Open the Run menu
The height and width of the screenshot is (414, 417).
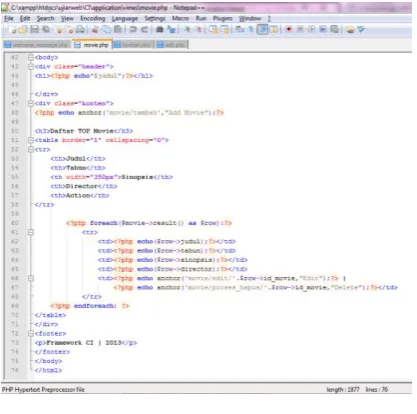click(x=201, y=19)
